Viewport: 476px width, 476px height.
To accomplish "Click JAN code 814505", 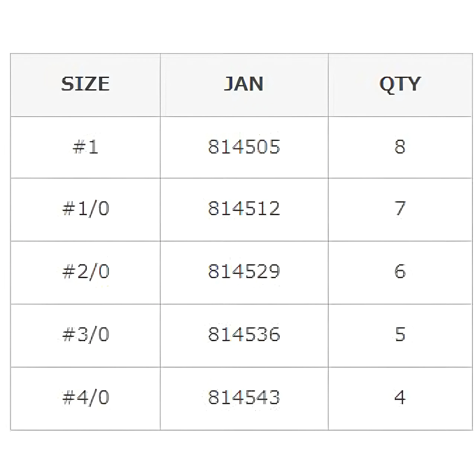I will [x=244, y=147].
